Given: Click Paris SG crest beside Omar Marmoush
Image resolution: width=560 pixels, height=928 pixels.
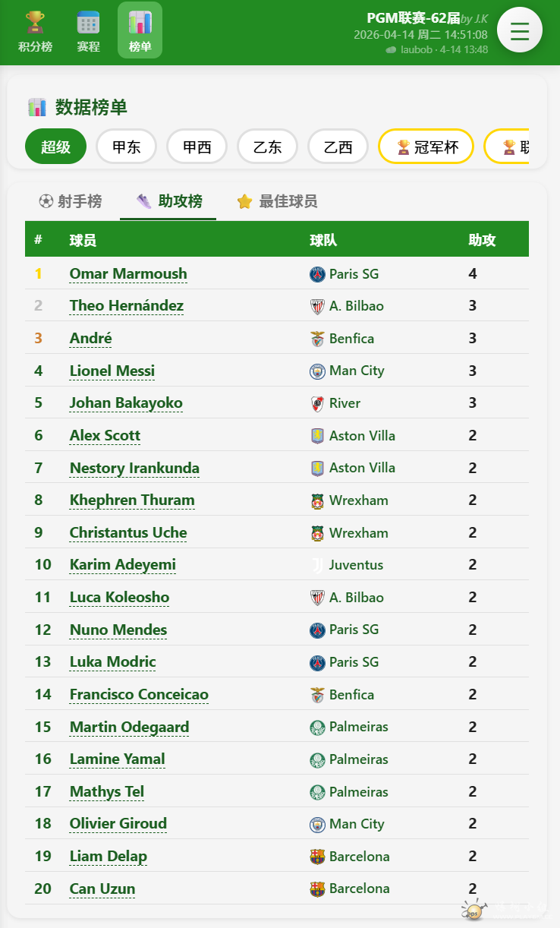Looking at the screenshot, I should 317,274.
